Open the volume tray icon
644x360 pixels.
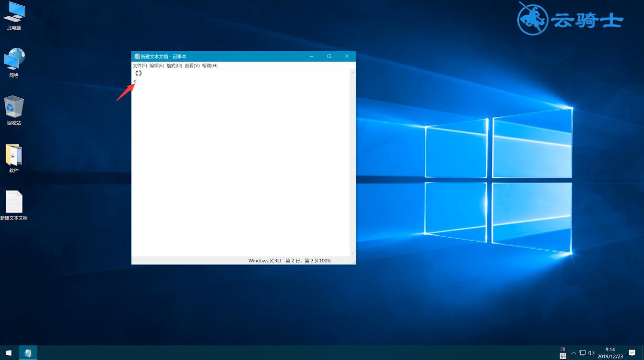pos(591,353)
